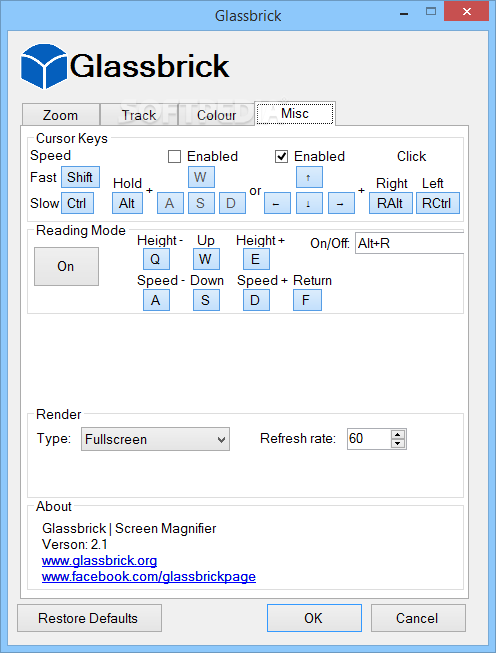
Task: Click the Alt key under Hold
Action: coord(127,203)
